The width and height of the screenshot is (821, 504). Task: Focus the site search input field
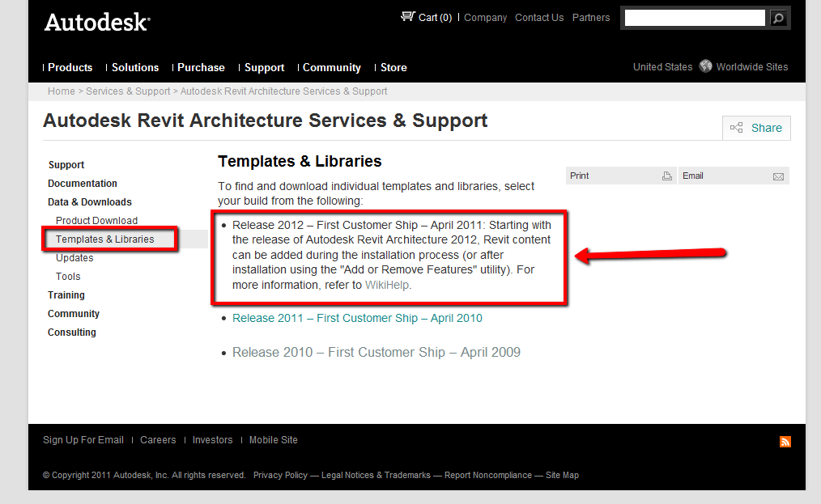tap(695, 19)
